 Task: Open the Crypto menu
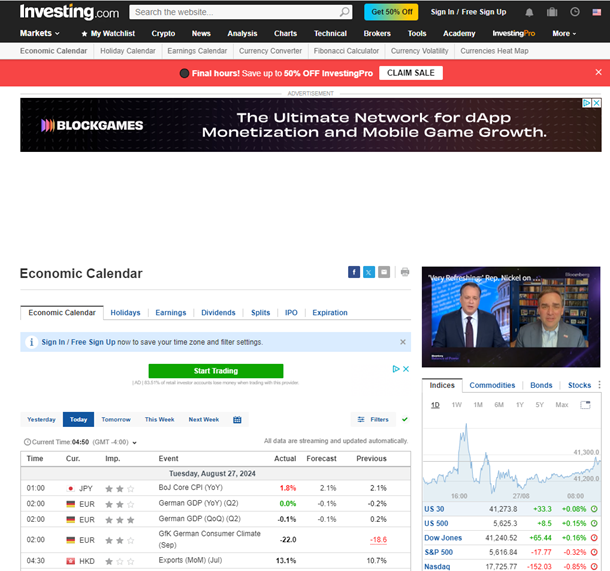[x=163, y=34]
